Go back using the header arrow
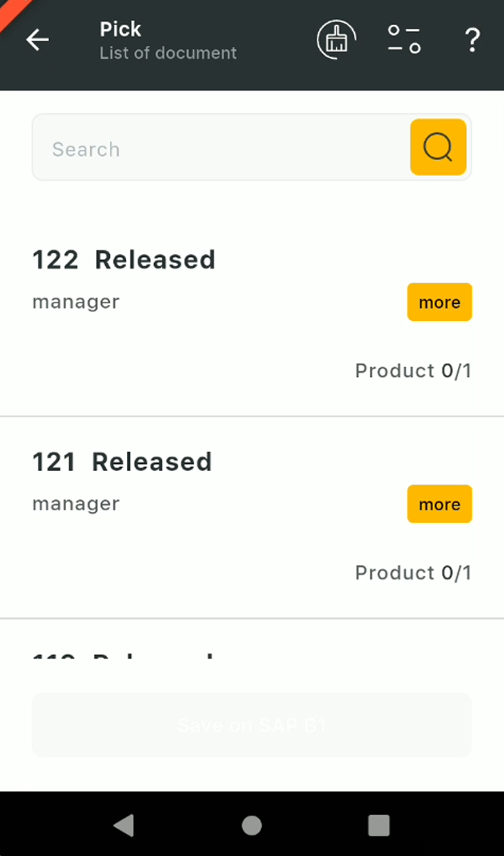 tap(38, 40)
